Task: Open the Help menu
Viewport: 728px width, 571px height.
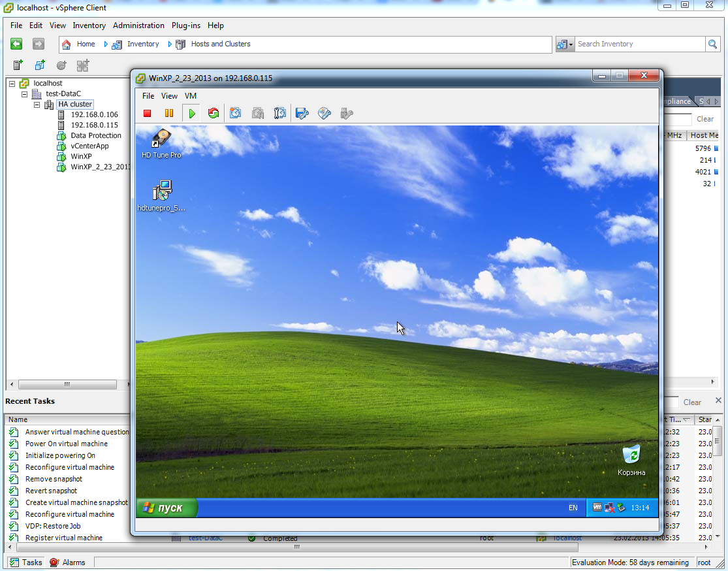Action: [x=215, y=25]
